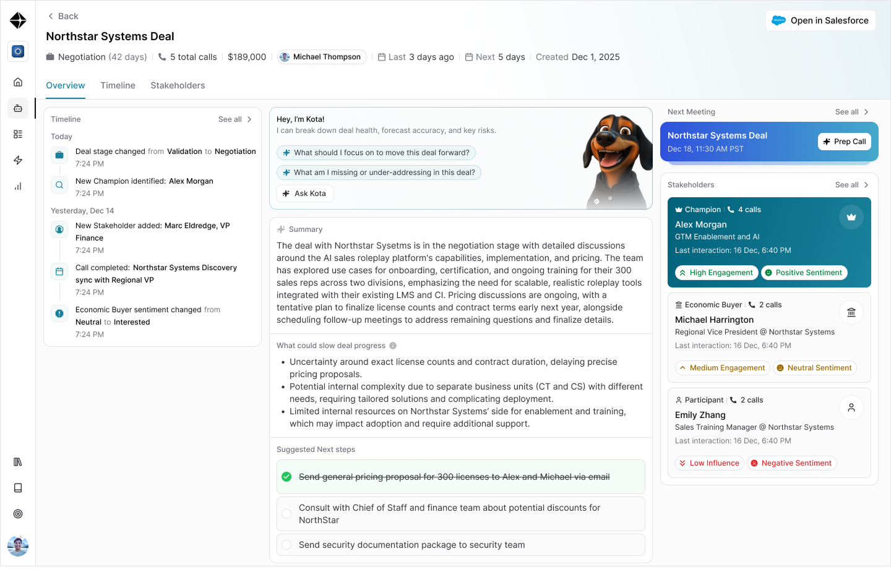The width and height of the screenshot is (891, 588).
Task: Click person icon on Emily Zhang card
Action: pos(851,407)
